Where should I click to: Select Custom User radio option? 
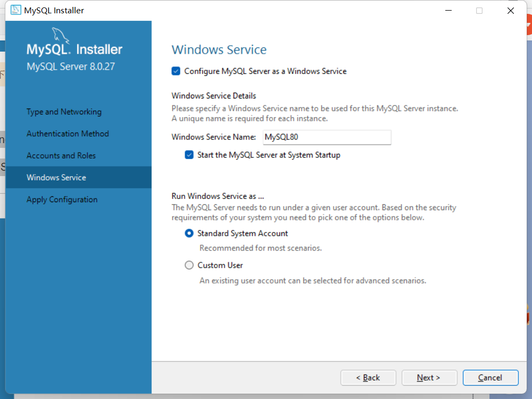tap(189, 265)
